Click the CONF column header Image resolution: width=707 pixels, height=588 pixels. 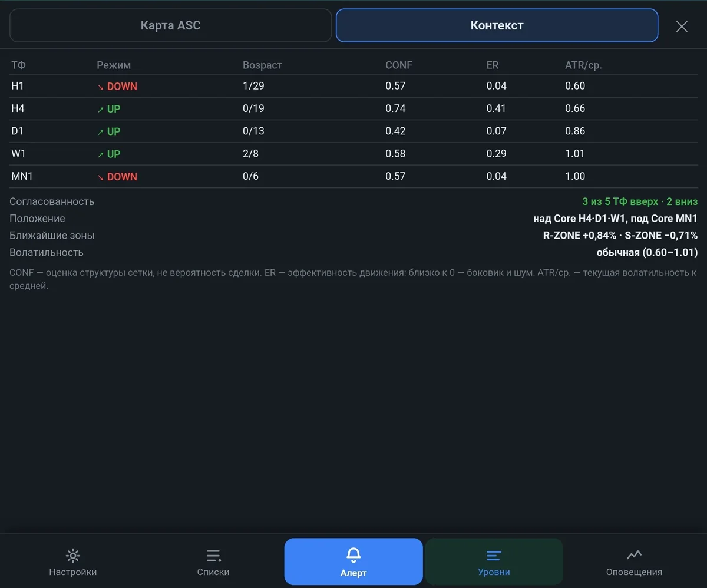click(x=399, y=65)
